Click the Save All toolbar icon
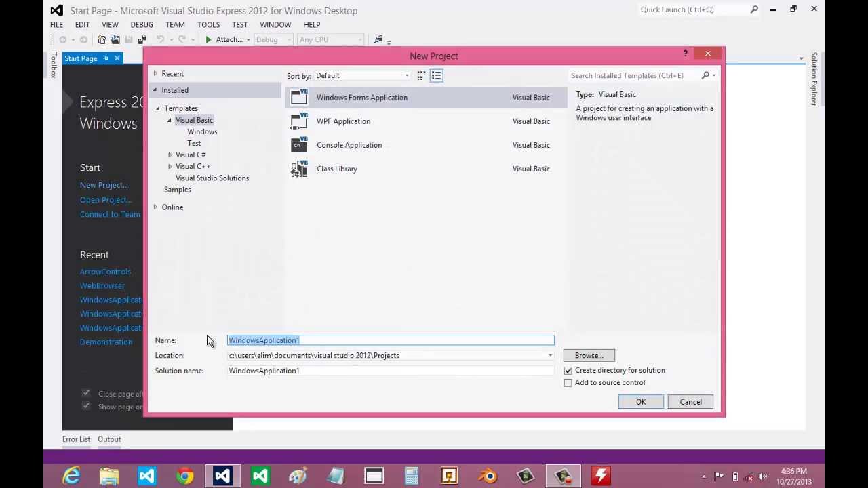868x488 pixels. click(x=142, y=39)
